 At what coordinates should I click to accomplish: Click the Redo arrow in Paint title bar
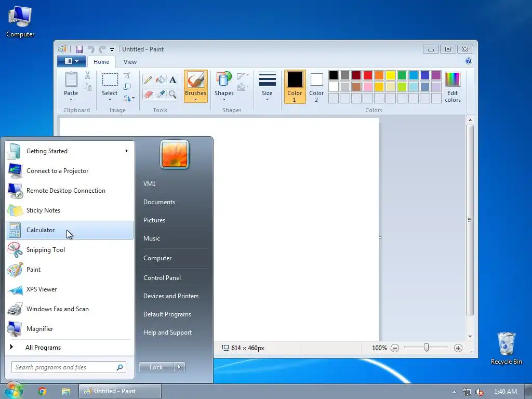[x=102, y=49]
